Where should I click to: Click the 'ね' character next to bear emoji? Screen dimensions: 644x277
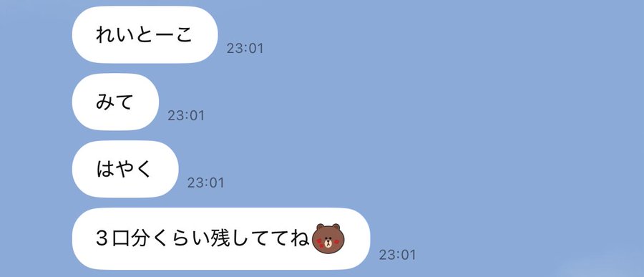301,239
